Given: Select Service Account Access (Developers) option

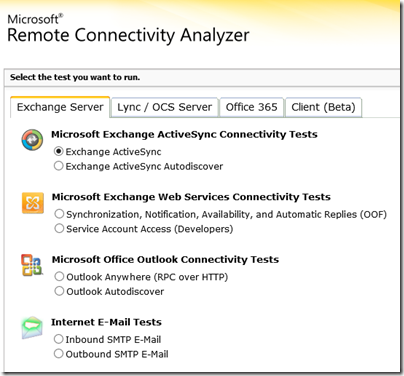Looking at the screenshot, I should [x=59, y=228].
